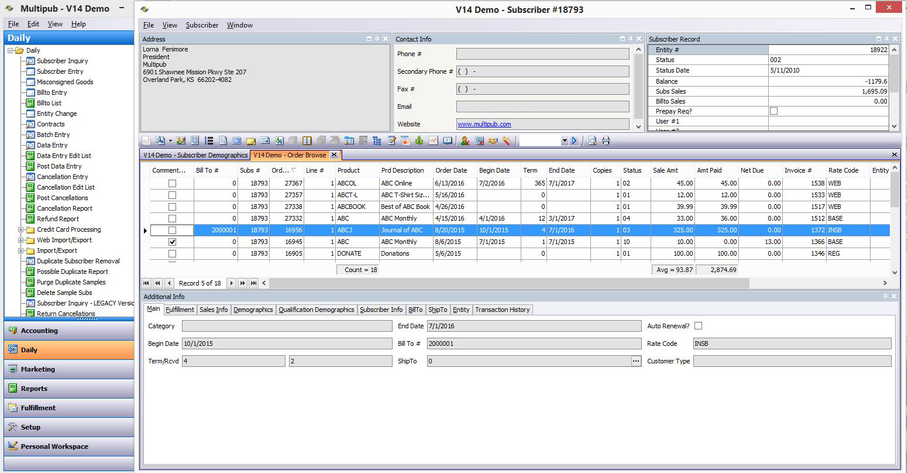Image resolution: width=907 pixels, height=473 pixels.
Task: Click the blue play arrow beside the toolbar combo box
Action: click(x=574, y=141)
